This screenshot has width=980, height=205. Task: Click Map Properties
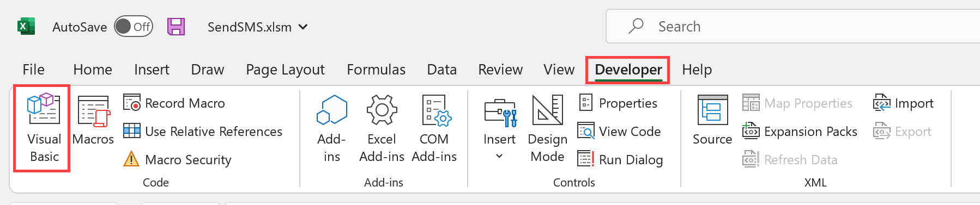(797, 103)
